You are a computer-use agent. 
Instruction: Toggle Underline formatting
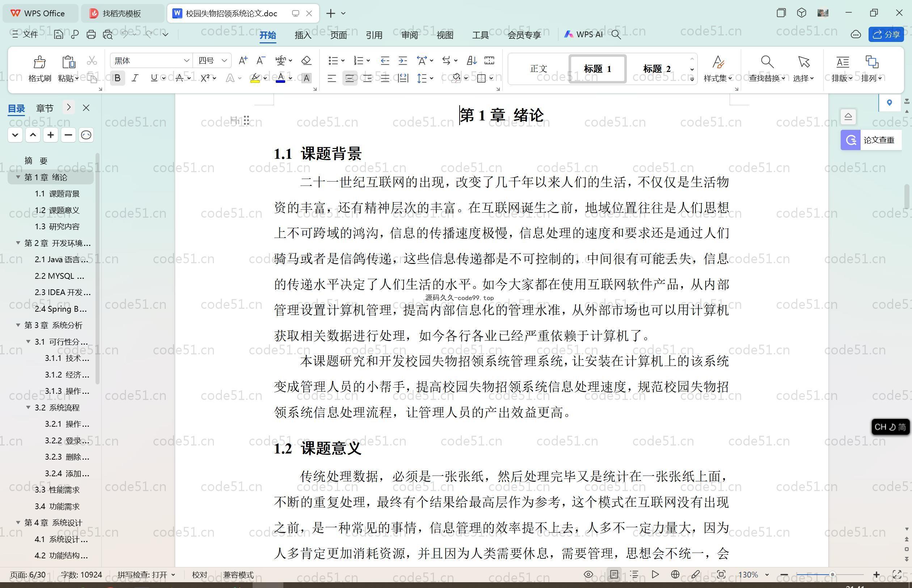tap(153, 78)
